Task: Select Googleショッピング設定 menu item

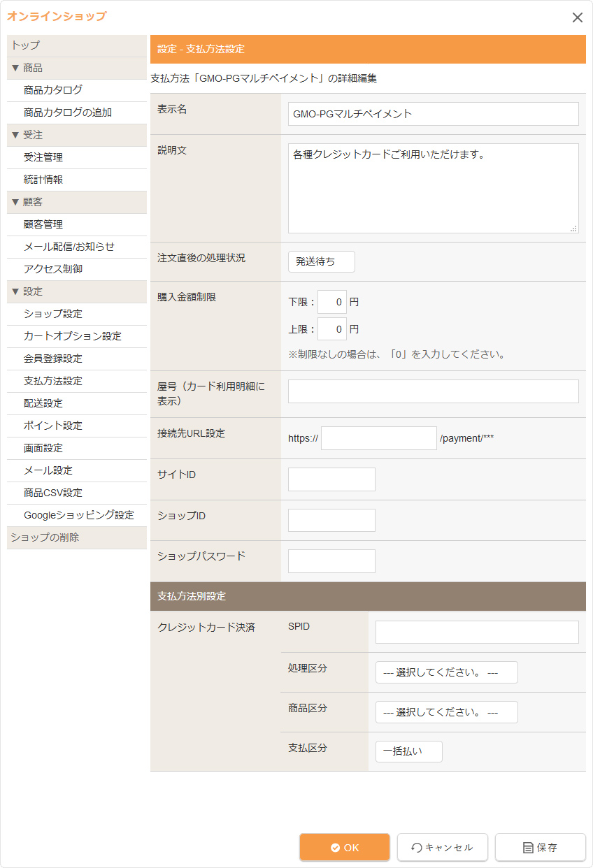Action: click(78, 515)
